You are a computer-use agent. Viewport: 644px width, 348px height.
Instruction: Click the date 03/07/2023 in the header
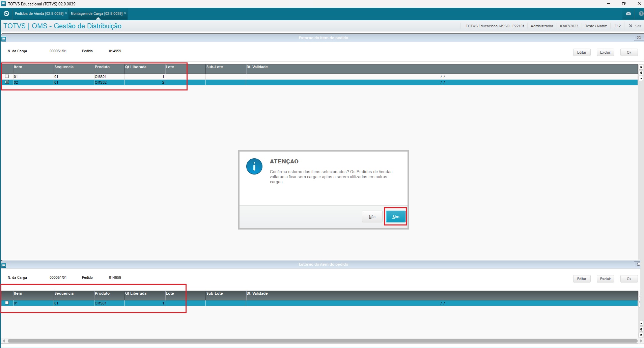pyautogui.click(x=569, y=26)
